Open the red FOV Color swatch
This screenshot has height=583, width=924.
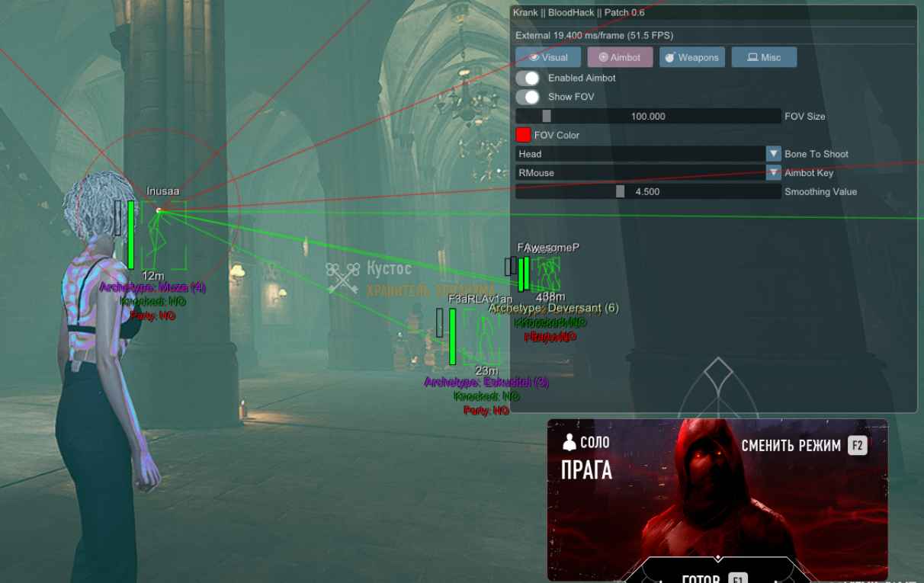[x=522, y=134]
